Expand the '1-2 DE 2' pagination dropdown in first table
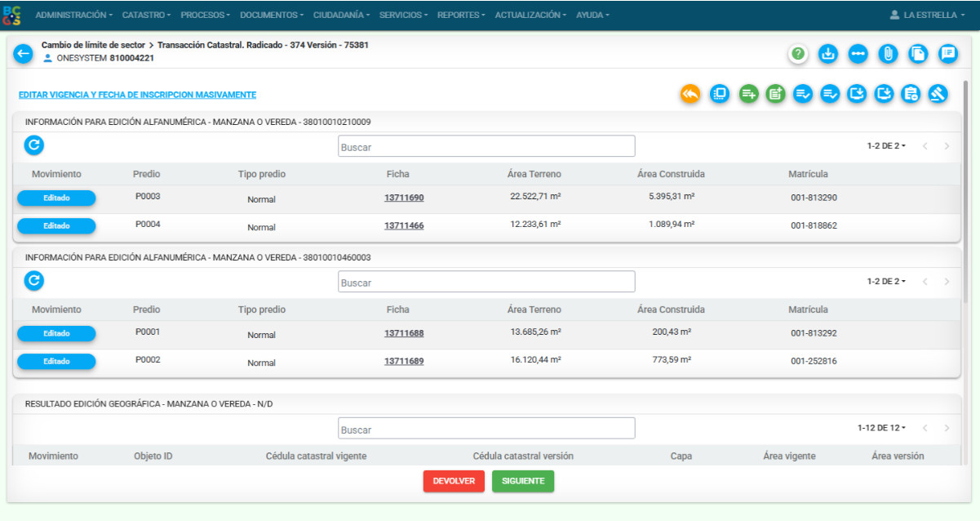 (x=886, y=146)
